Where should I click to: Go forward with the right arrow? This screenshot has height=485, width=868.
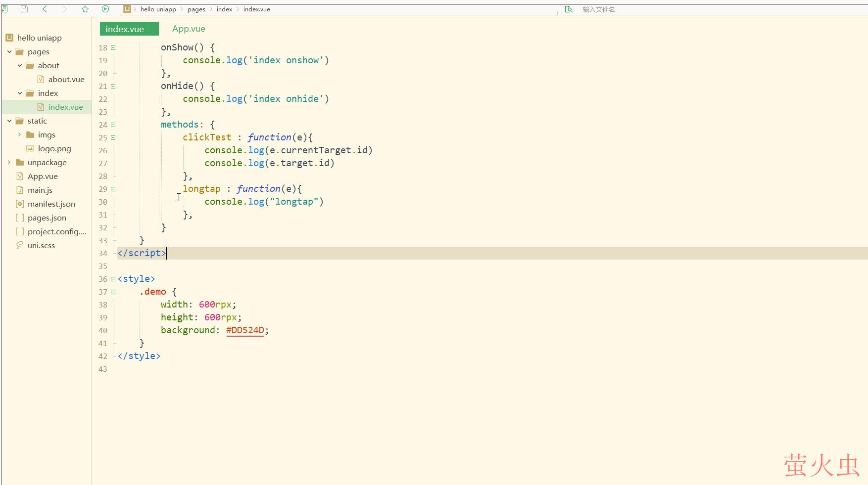[65, 9]
